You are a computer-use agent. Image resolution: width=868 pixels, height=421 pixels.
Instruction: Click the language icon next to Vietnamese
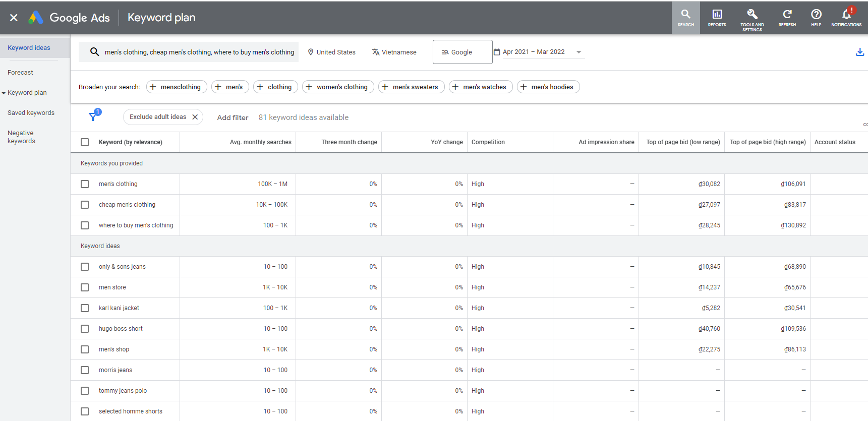(376, 52)
